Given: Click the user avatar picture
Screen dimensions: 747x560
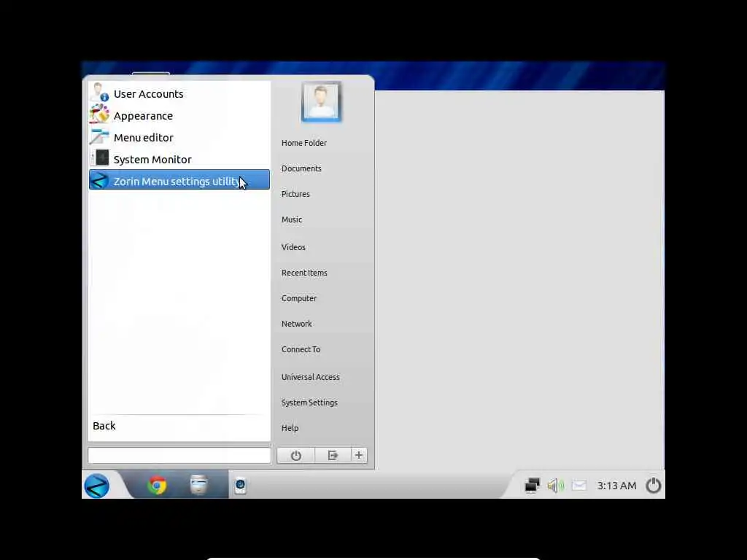Looking at the screenshot, I should pyautogui.click(x=321, y=101).
